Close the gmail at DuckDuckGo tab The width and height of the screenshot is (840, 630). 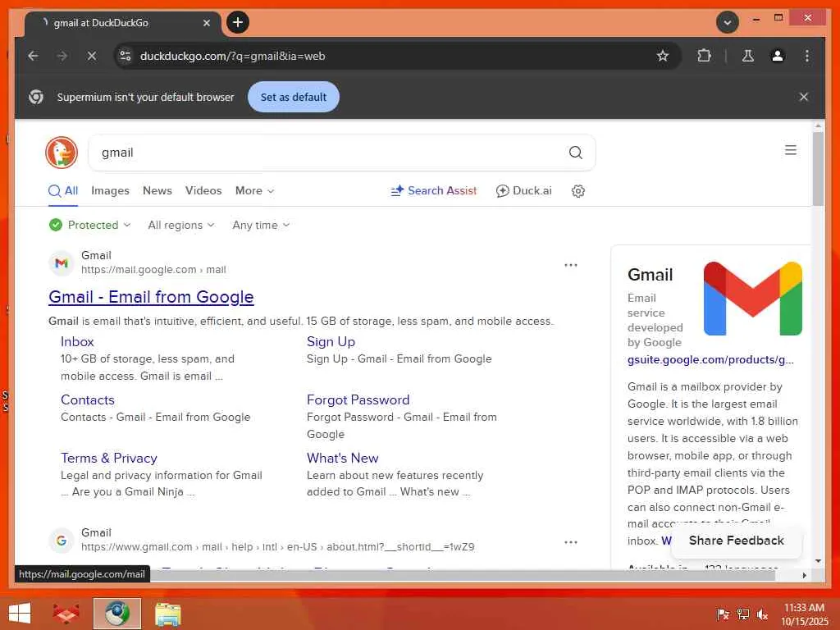[206, 22]
